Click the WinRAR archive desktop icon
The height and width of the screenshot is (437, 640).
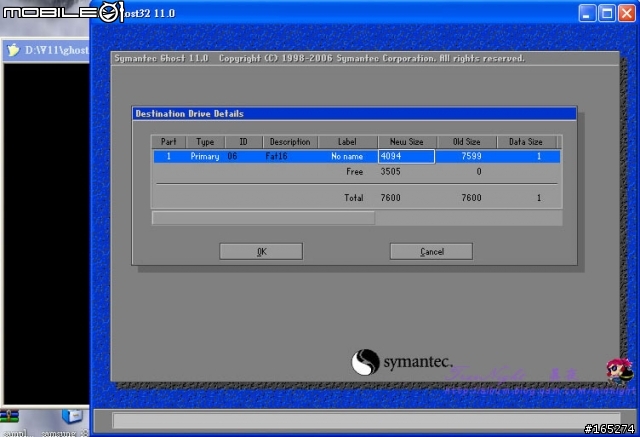(9, 417)
